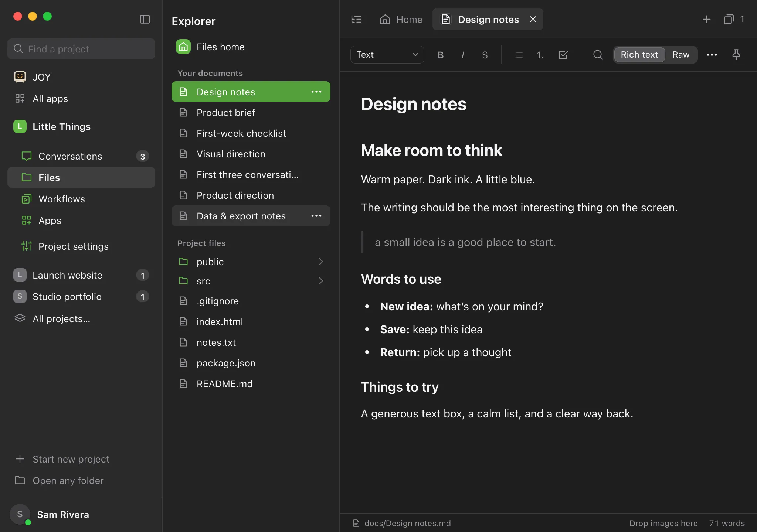Open Sam Rivera user profile

click(81, 514)
